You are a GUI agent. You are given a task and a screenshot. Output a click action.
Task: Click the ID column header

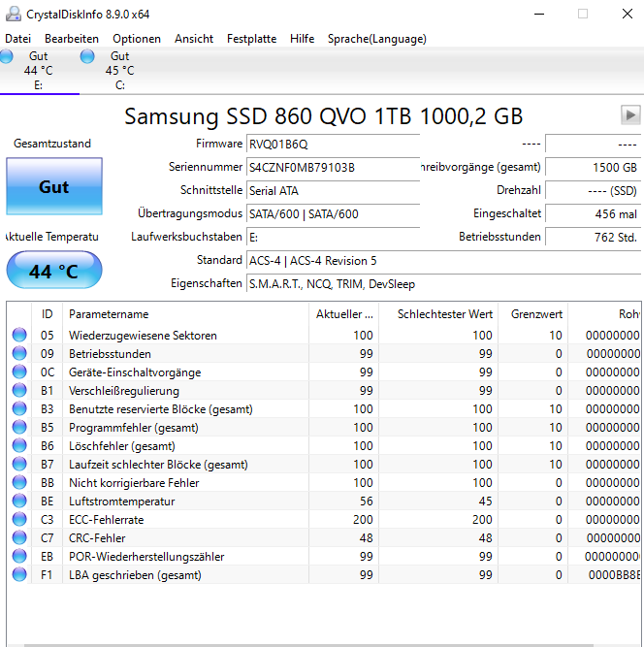tap(47, 314)
